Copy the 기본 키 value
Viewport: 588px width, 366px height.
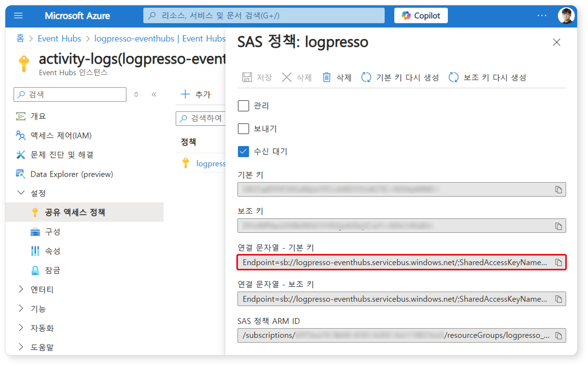point(558,190)
